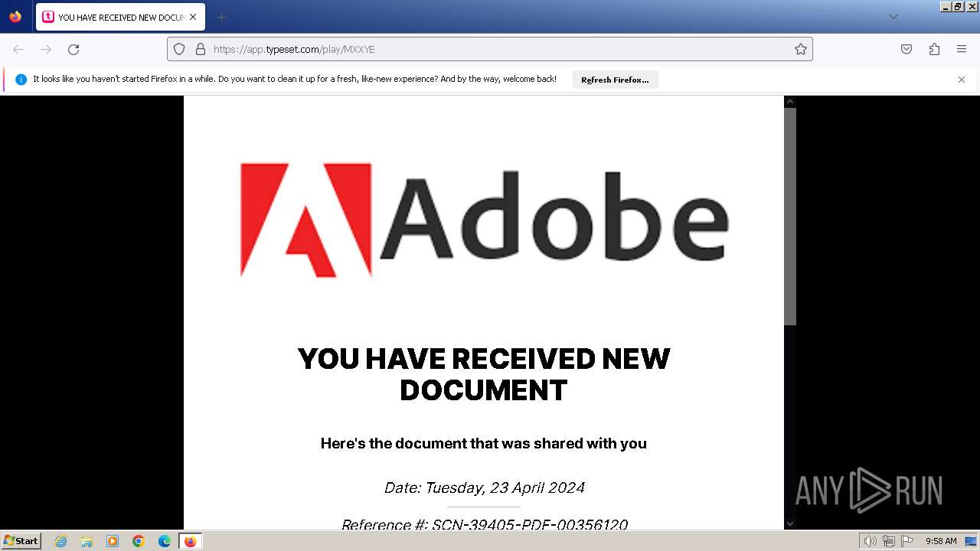Click the Reference # SCN-39405 text

click(x=484, y=524)
